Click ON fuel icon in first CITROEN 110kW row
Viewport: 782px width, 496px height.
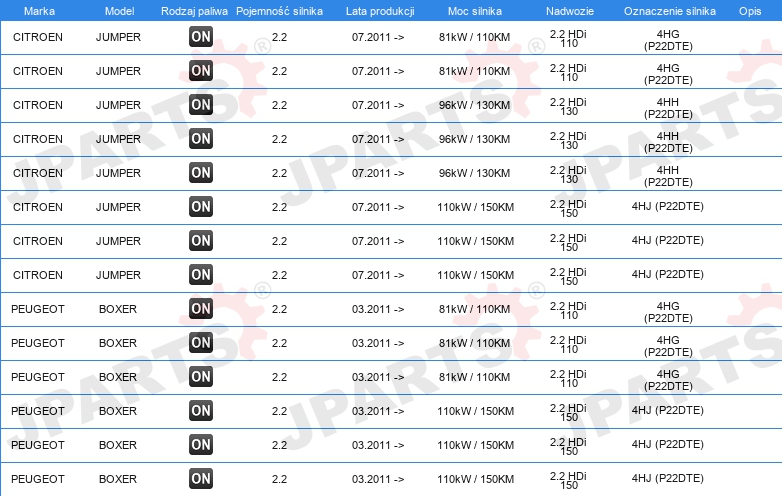pyautogui.click(x=201, y=206)
